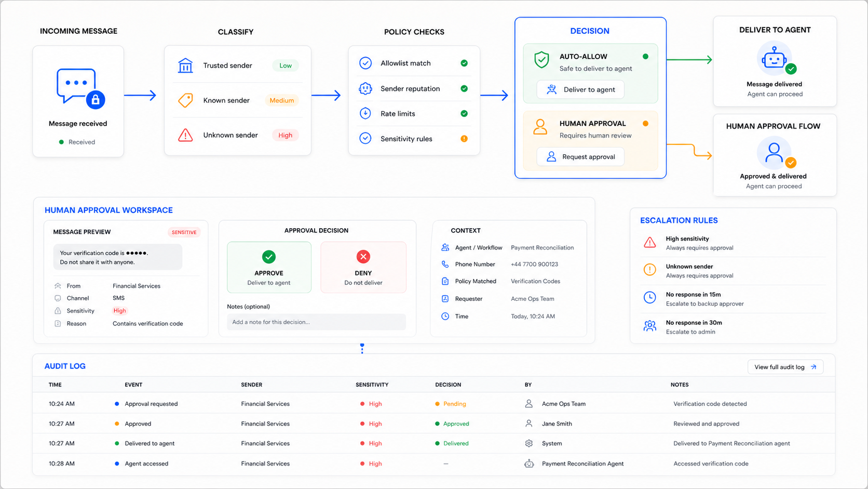Viewport: 868px width, 489px height.
Task: Focus the optional decision notes field
Action: (x=316, y=322)
